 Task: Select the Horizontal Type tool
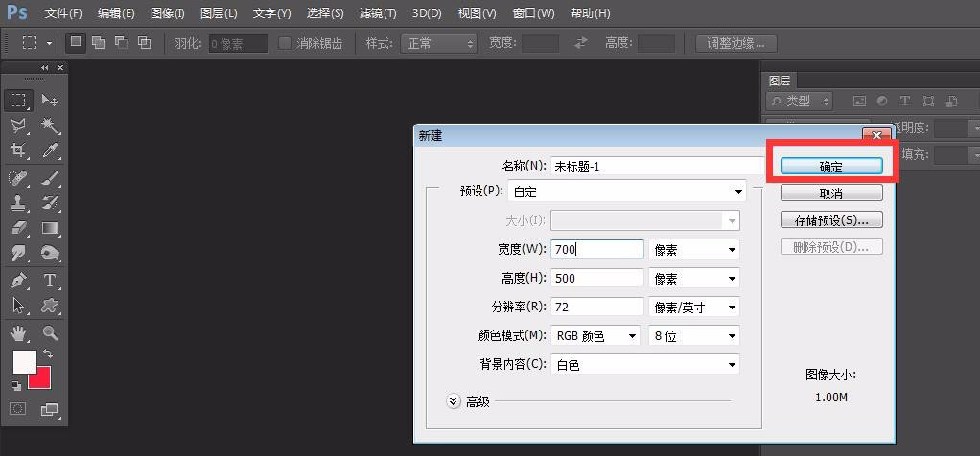click(x=49, y=281)
